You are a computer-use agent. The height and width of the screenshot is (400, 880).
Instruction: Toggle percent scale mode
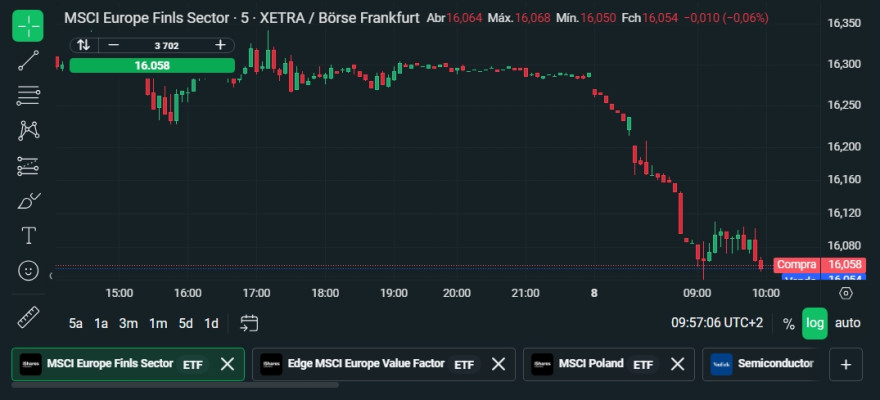coord(789,324)
